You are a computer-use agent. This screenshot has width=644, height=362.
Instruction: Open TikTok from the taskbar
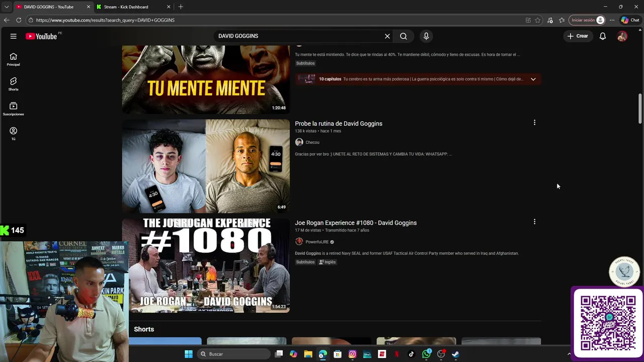pyautogui.click(x=411, y=354)
